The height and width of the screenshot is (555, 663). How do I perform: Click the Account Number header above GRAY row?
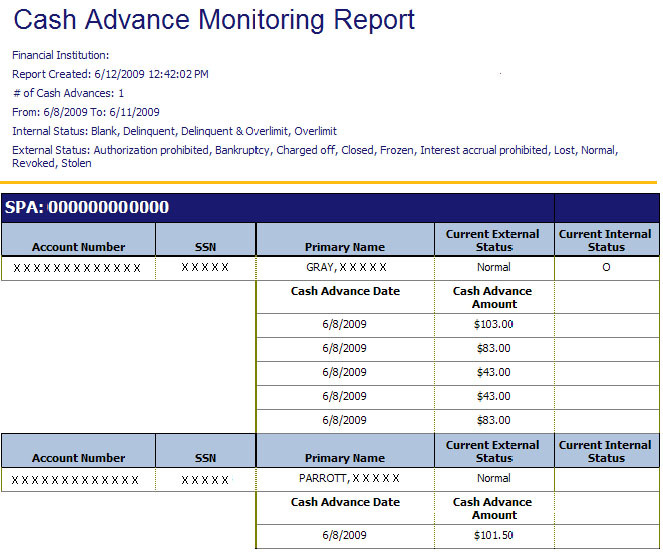coord(78,247)
